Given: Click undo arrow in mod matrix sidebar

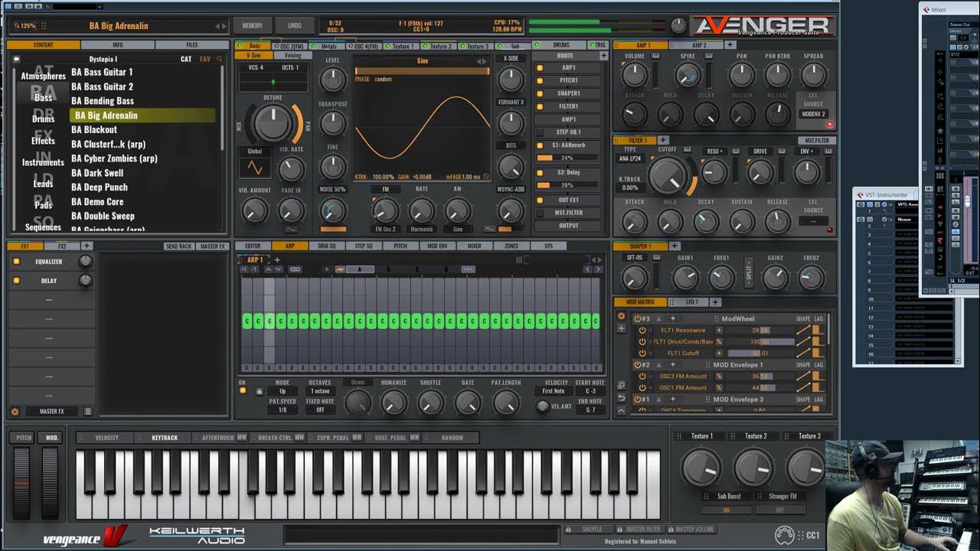Looking at the screenshot, I should click(x=621, y=398).
